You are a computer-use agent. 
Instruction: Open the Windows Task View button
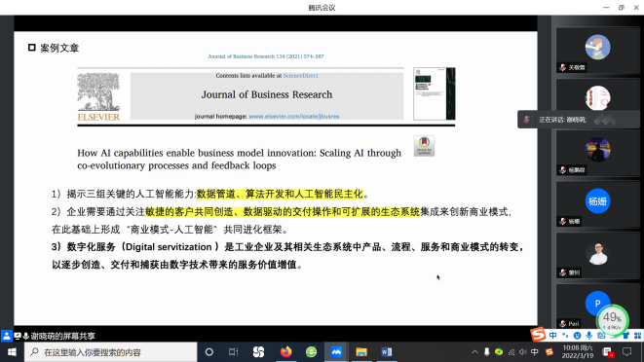[233, 352]
